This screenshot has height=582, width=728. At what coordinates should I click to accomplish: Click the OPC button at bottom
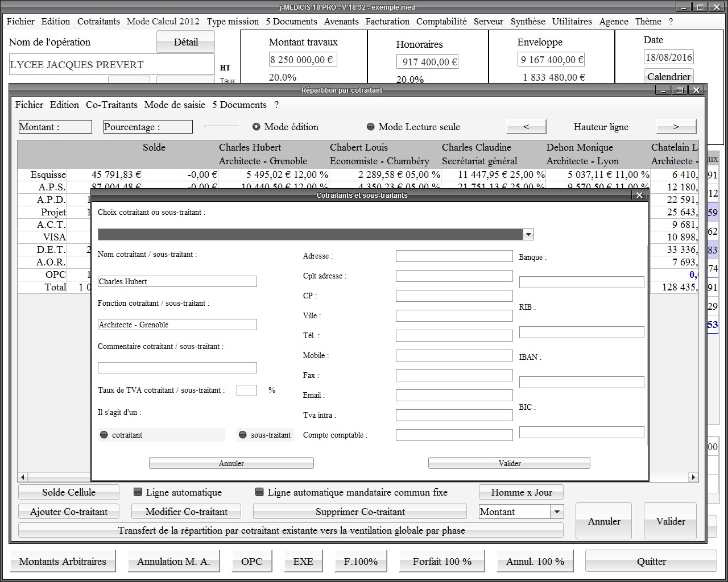(x=252, y=562)
